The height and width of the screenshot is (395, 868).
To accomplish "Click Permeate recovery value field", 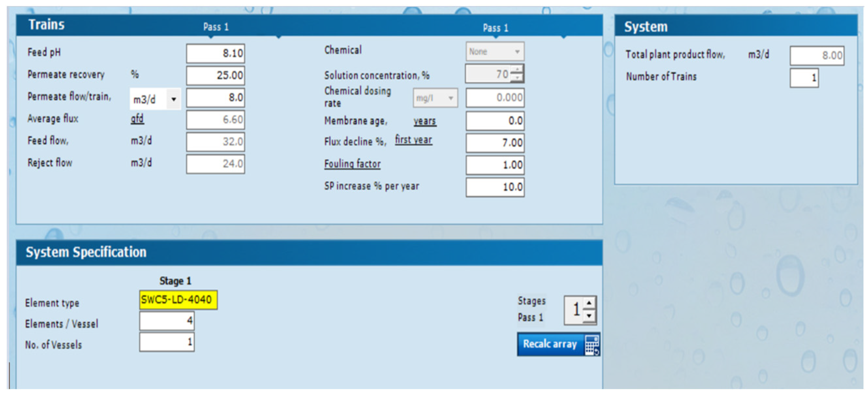I will click(x=215, y=75).
